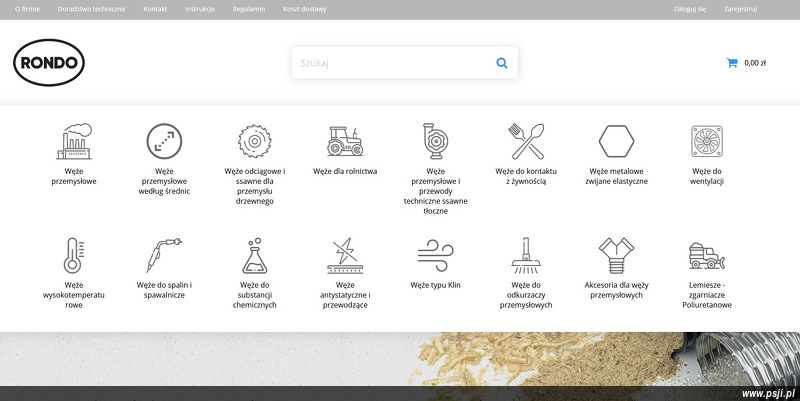Open the factory icon for Węże przemysłowe
This screenshot has height=401, width=800.
(74, 141)
